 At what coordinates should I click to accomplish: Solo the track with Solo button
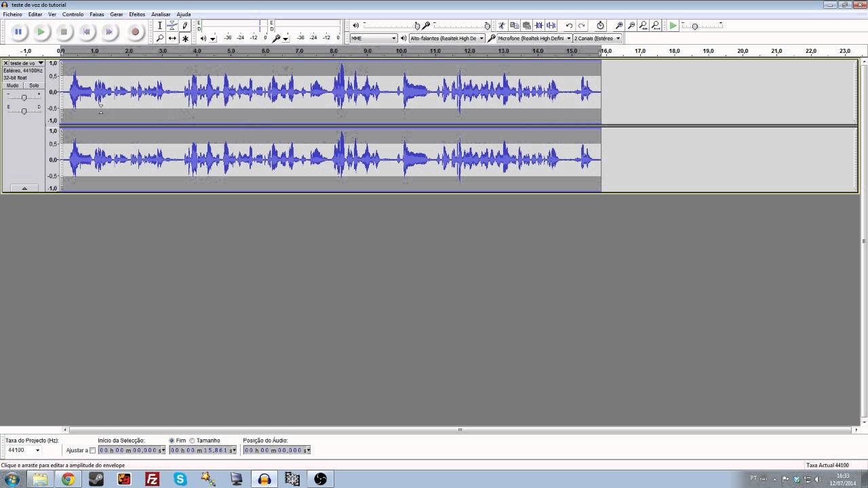[x=34, y=85]
